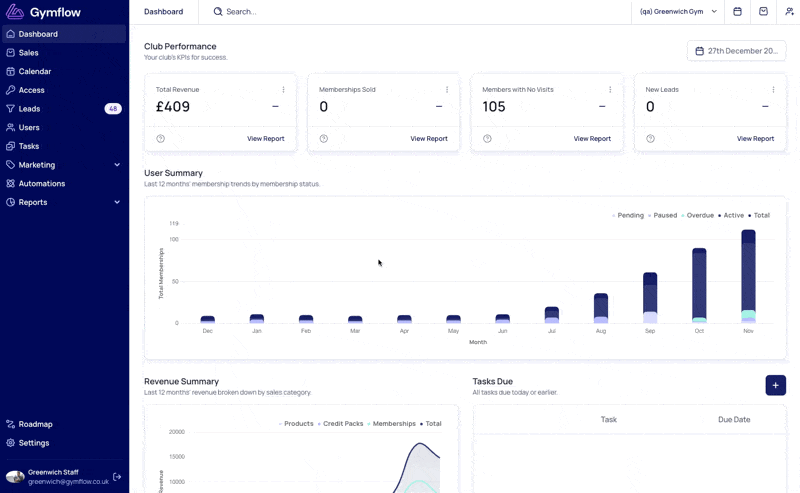800x493 pixels.
Task: Toggle Memberships series in Revenue Summary legend
Action: pos(391,424)
